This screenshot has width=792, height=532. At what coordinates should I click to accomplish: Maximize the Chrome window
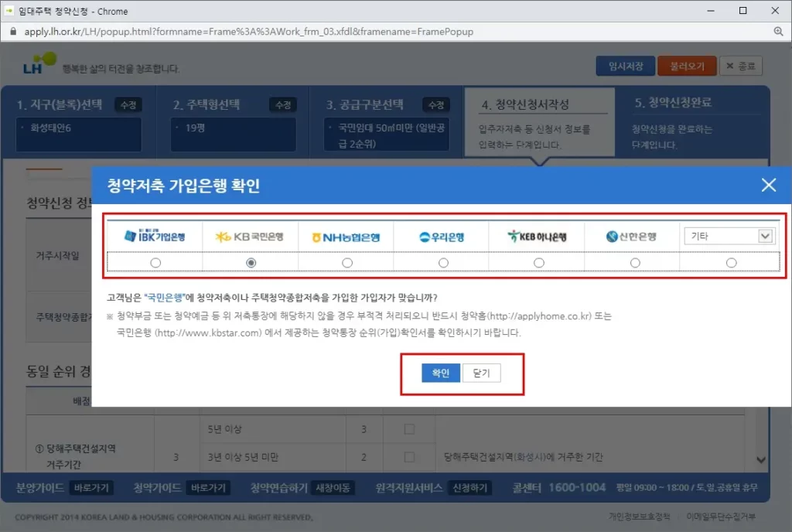742,11
